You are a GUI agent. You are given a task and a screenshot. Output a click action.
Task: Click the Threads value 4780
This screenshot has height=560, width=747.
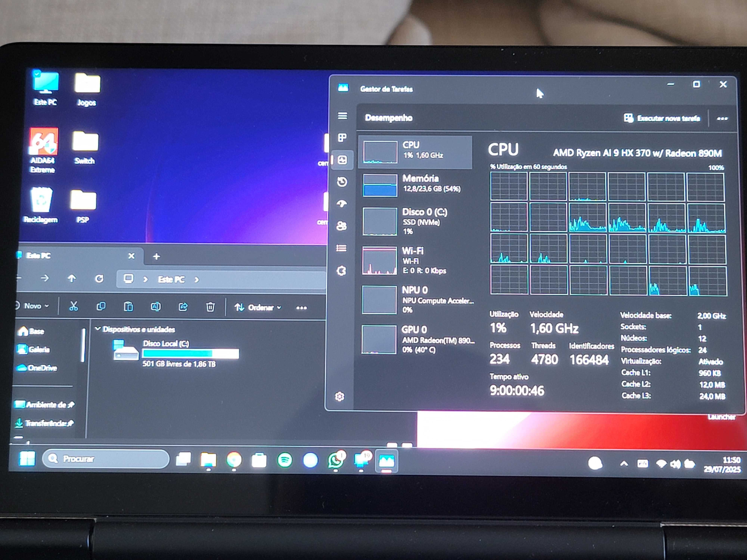(544, 359)
